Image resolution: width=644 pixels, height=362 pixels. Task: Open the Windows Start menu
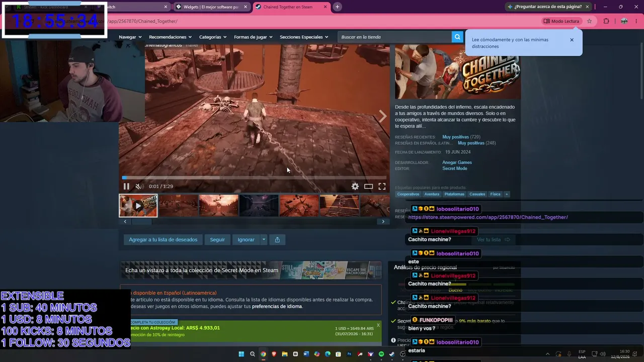point(241,354)
